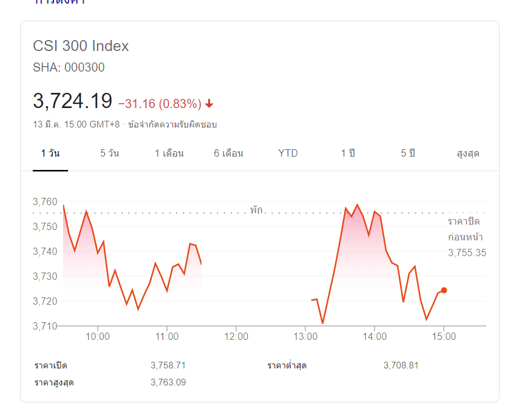The image size is (519, 420).
Task: Switch to the 5 วัน tab
Action: tap(110, 153)
